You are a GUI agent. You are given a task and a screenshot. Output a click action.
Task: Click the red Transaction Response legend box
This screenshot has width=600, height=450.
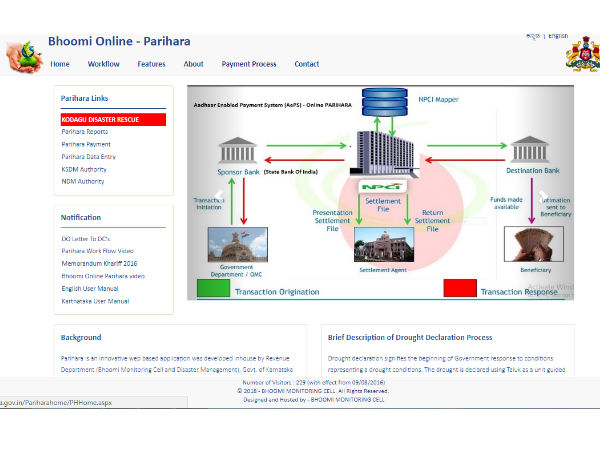(460, 288)
